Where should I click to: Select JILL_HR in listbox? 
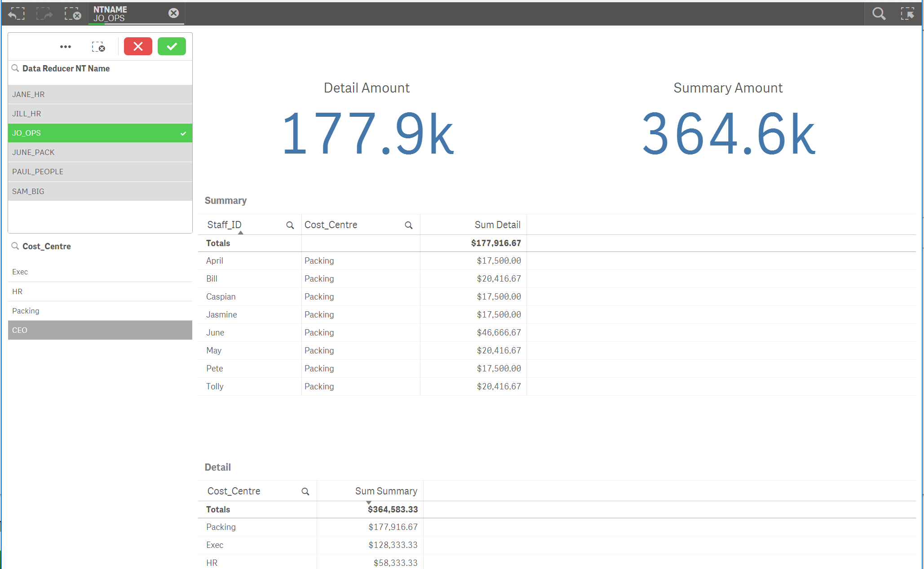(x=100, y=114)
